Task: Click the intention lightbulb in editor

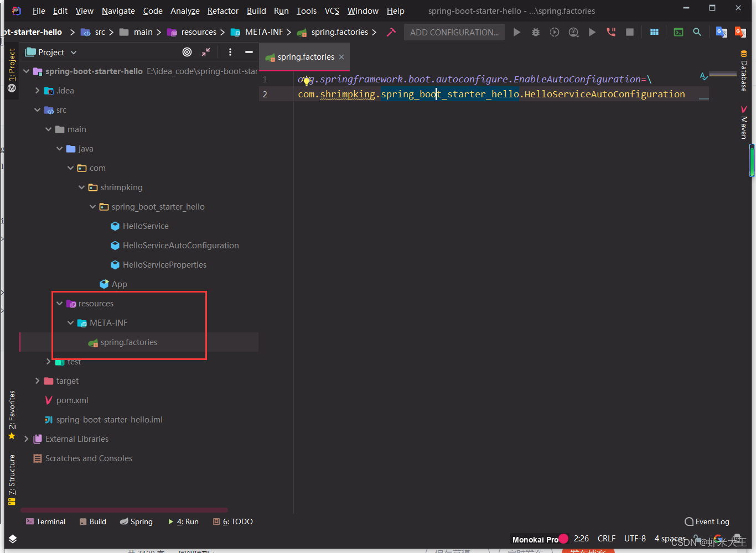Action: (x=306, y=81)
